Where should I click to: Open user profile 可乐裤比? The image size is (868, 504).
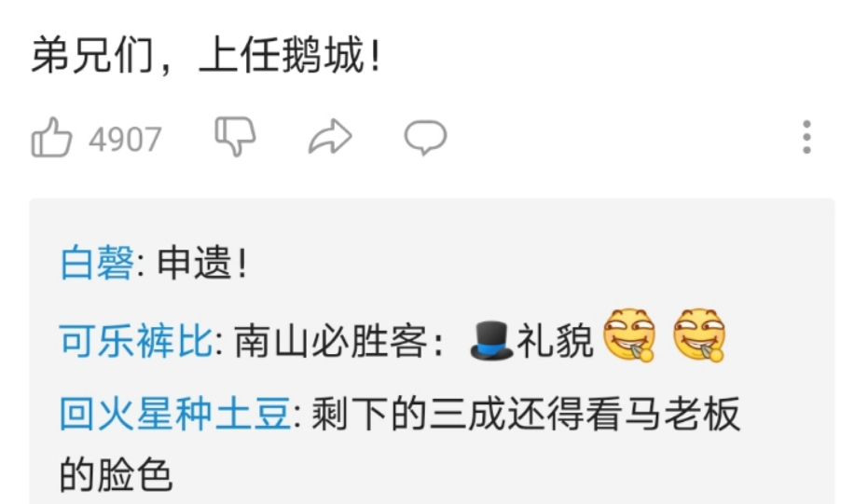(x=135, y=340)
